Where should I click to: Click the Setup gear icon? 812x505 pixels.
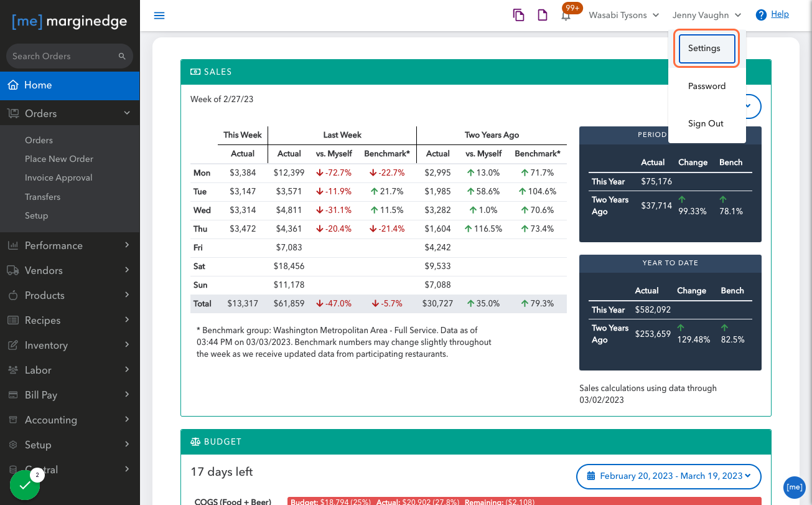13,445
